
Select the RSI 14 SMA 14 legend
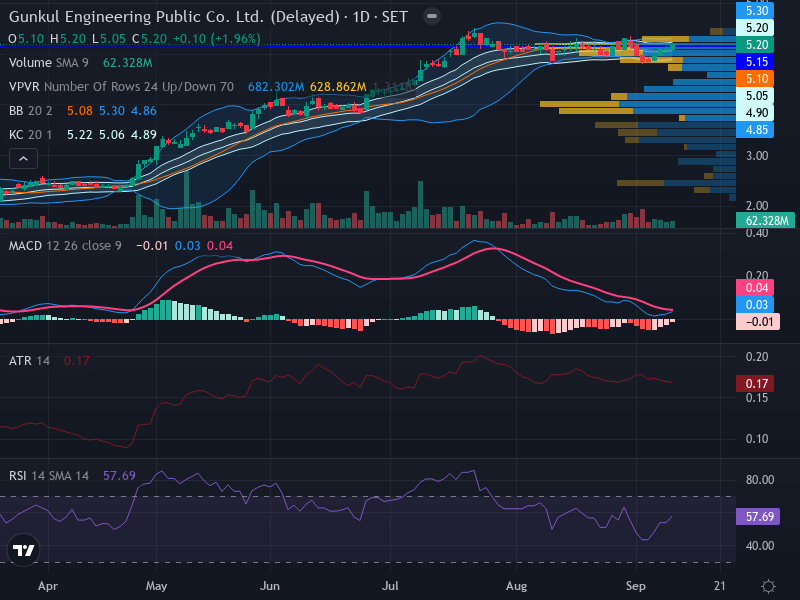72,476
